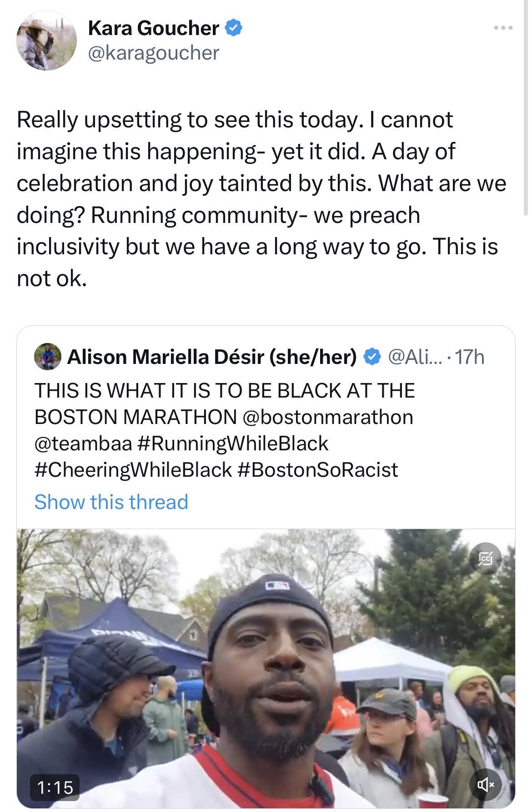Open Alison Mariella Désir's name in quoted tweet

click(x=212, y=357)
